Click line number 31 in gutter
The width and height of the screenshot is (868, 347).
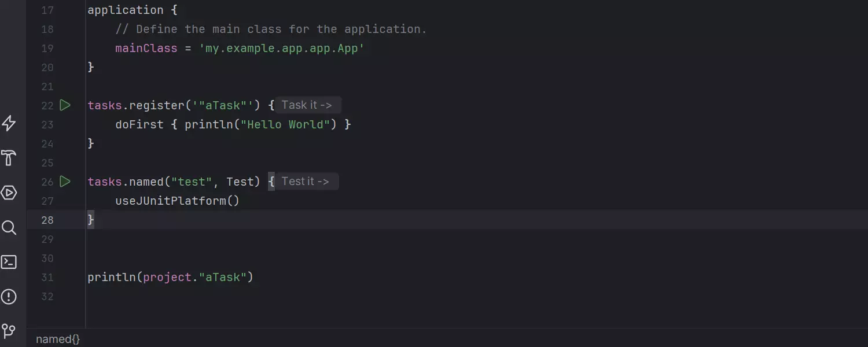pyautogui.click(x=47, y=277)
